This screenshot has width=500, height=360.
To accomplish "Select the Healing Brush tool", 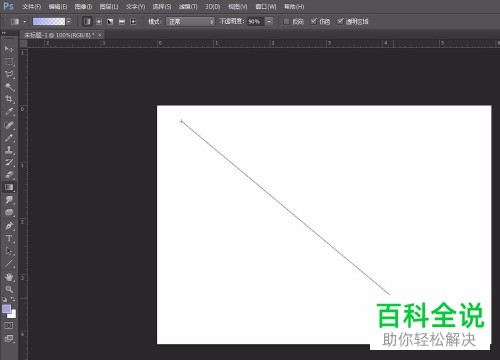I will (9, 125).
